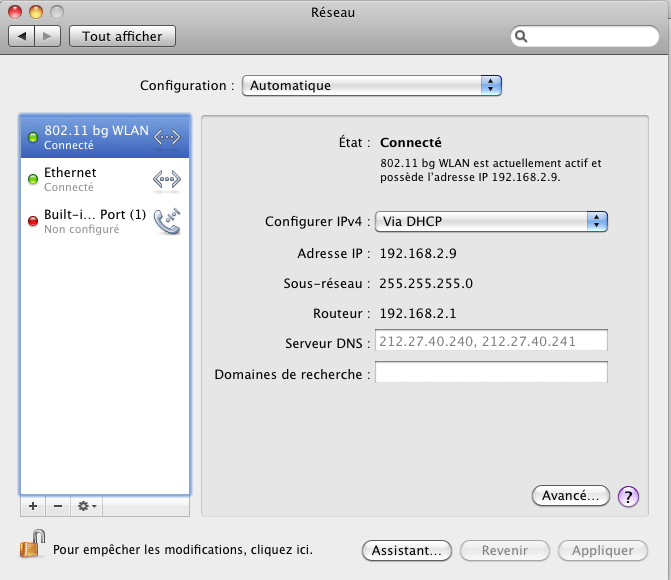
Task: Click the magnifying glass search icon
Action: tap(521, 36)
